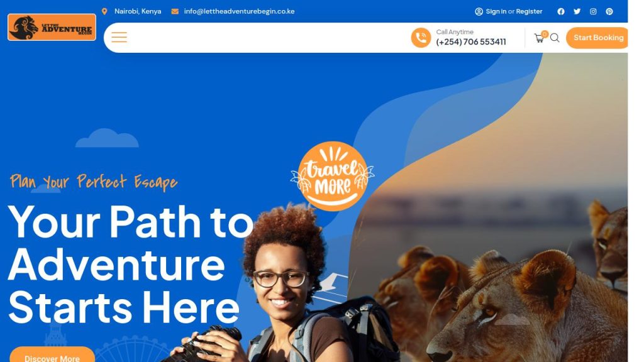644x362 pixels.
Task: Click the user account icon beside Sign In
Action: coord(479,11)
